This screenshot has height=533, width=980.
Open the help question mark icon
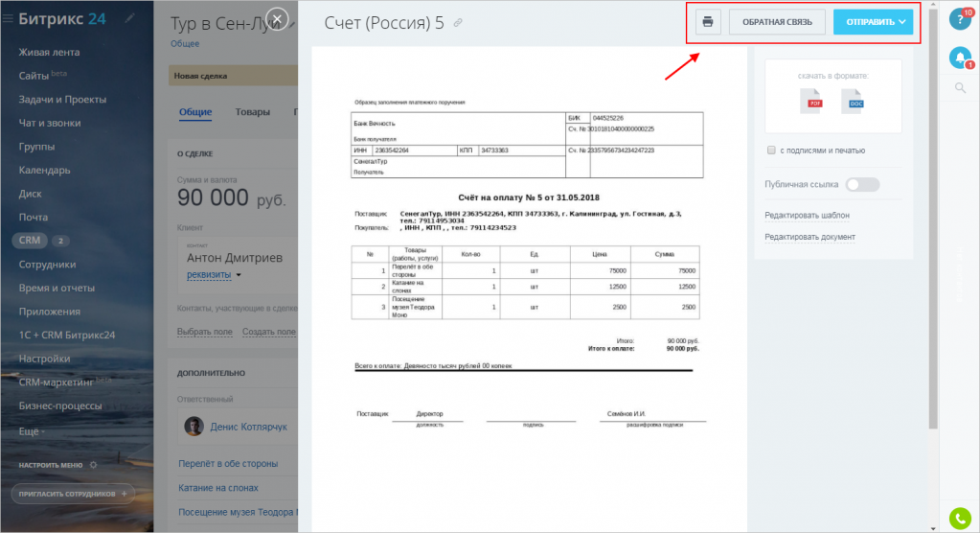click(960, 19)
